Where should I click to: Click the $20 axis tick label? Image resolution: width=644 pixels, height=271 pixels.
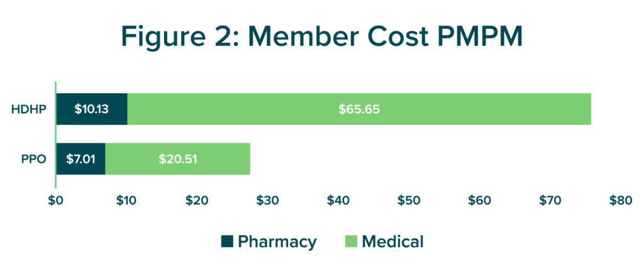(195, 201)
